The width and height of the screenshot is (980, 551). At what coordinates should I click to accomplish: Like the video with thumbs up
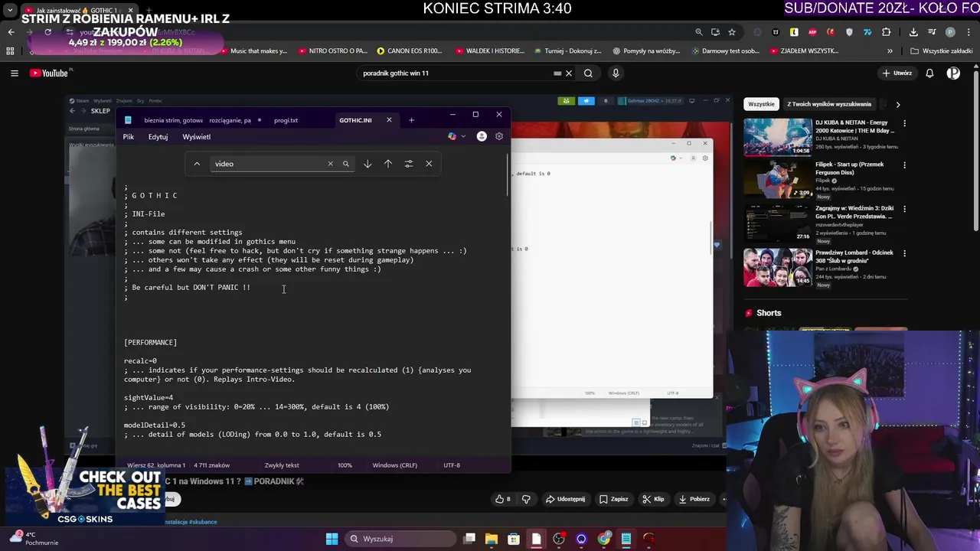point(503,499)
